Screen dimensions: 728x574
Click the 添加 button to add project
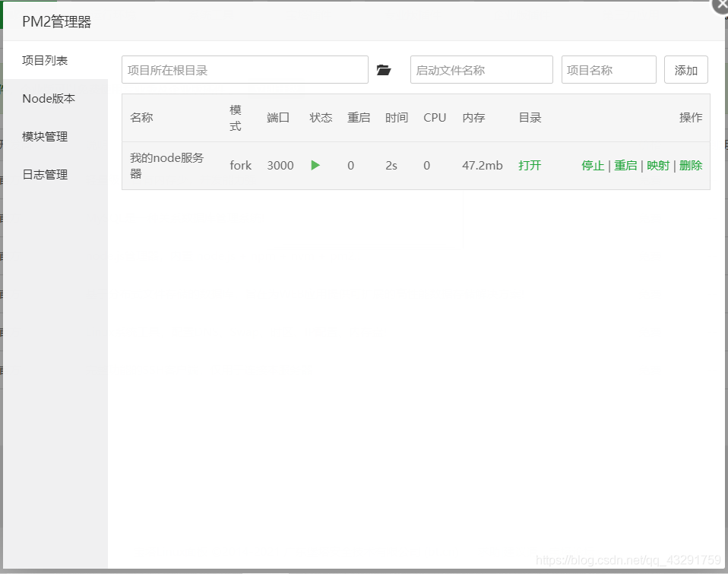685,69
